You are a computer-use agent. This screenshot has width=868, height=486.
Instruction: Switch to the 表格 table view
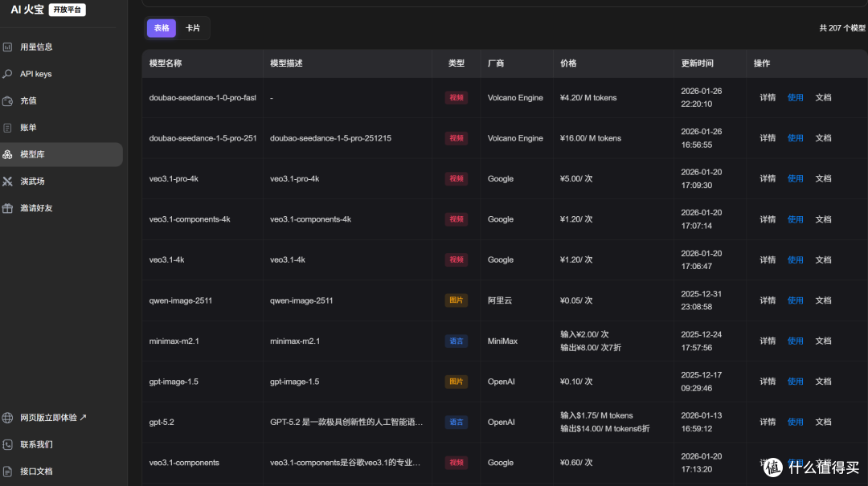coord(161,28)
